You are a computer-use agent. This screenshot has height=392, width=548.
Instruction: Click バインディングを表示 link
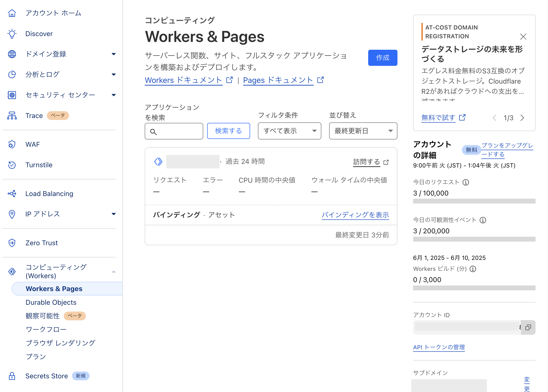click(355, 215)
